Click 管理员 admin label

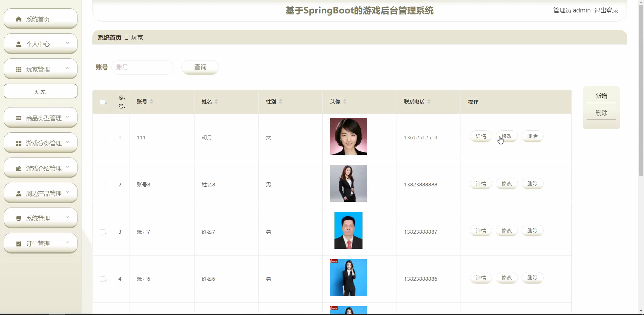(x=572, y=10)
